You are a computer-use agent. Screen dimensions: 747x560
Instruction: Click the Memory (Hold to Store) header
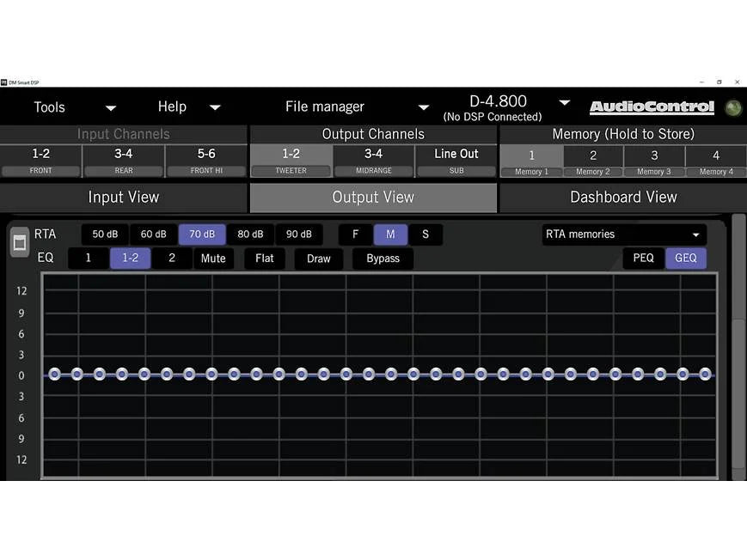[623, 134]
